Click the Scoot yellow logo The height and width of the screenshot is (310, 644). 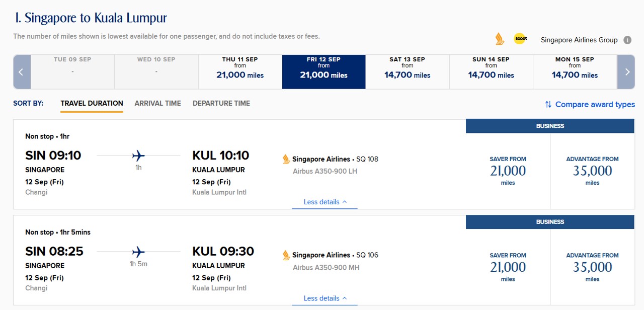(x=520, y=39)
